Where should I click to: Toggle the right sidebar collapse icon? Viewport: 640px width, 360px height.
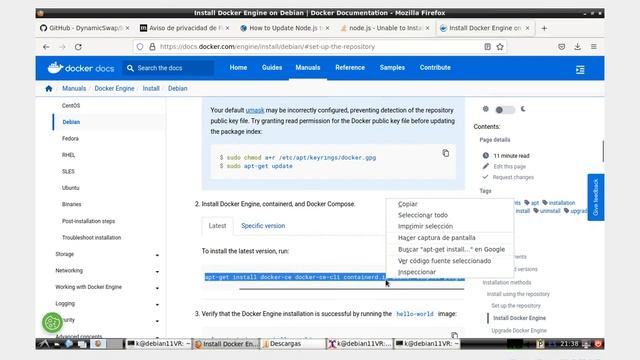tap(580, 70)
